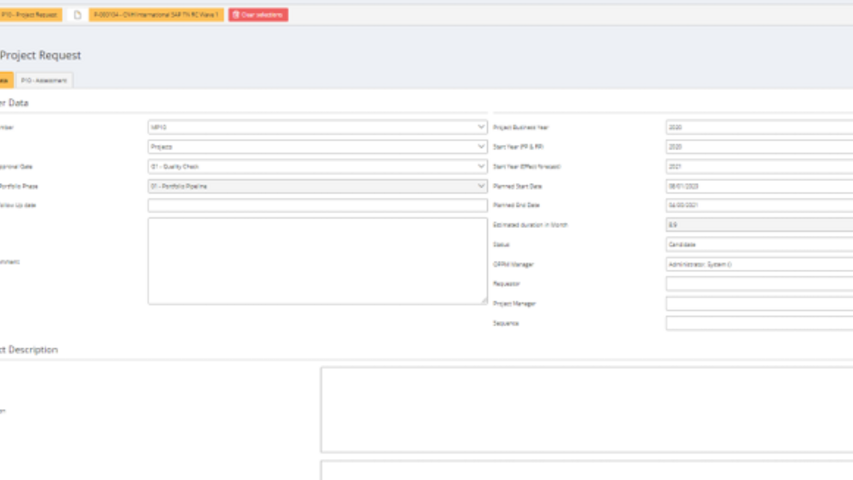Click the Follow Up date input field
The height and width of the screenshot is (480, 853).
(317, 205)
